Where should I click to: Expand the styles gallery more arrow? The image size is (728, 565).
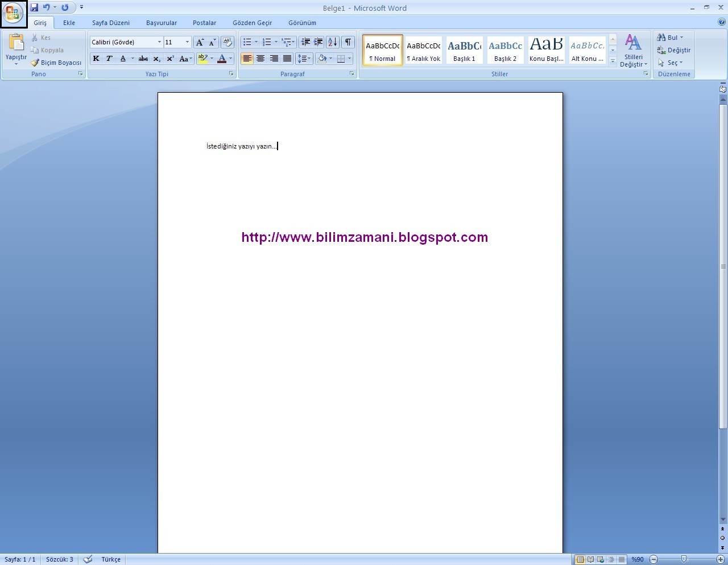tap(613, 60)
